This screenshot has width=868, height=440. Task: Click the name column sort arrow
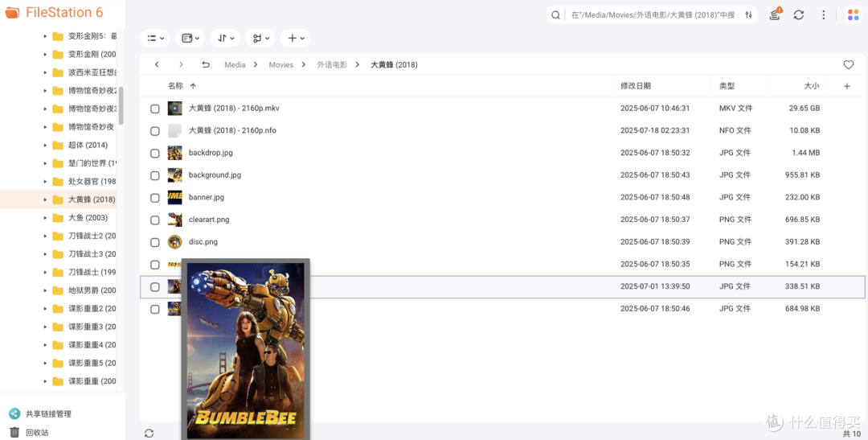click(x=193, y=86)
